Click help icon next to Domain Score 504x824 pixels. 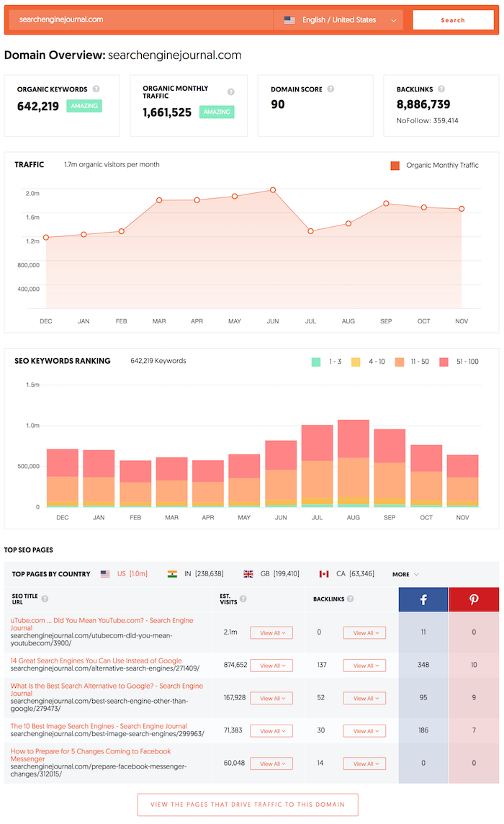[x=330, y=89]
